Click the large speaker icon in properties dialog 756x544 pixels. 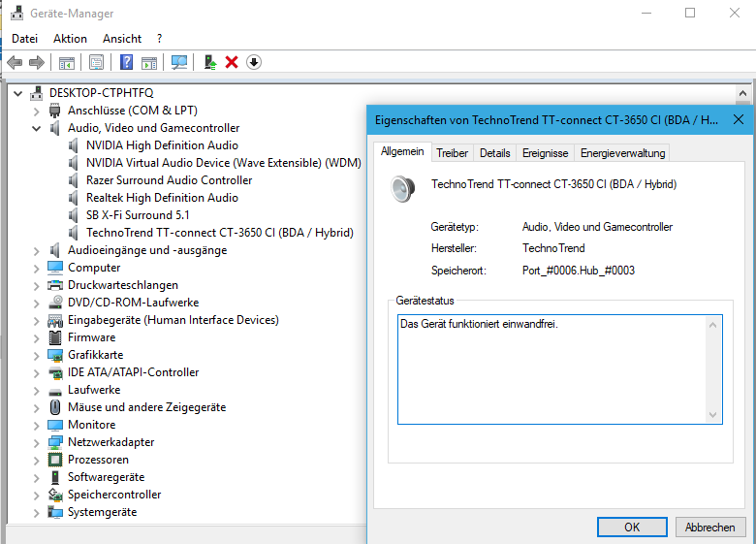click(x=402, y=189)
